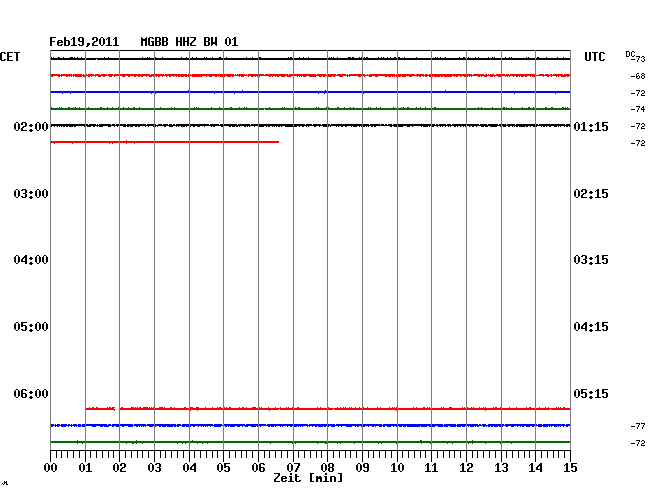Select minute 07 on the time axis
This screenshot has width=650, height=494.
coord(293,468)
